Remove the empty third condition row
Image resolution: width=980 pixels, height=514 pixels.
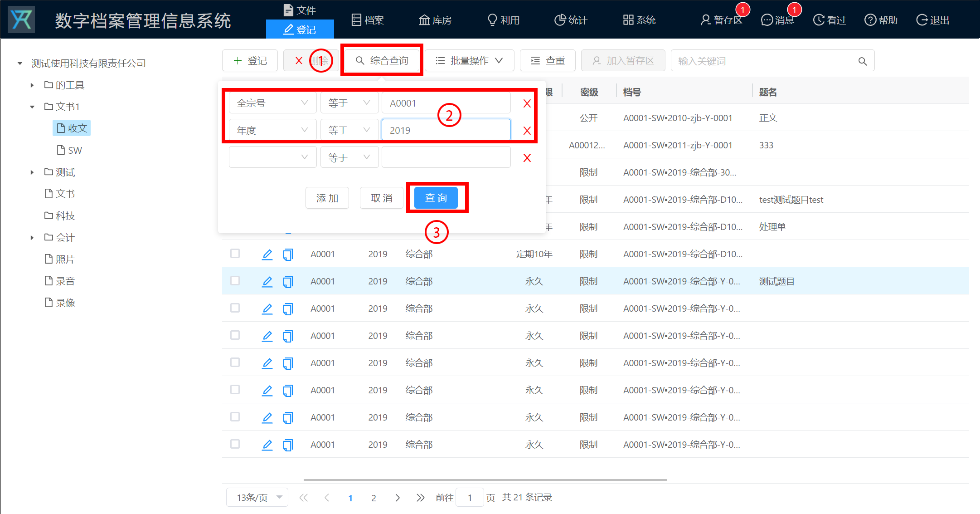(527, 158)
